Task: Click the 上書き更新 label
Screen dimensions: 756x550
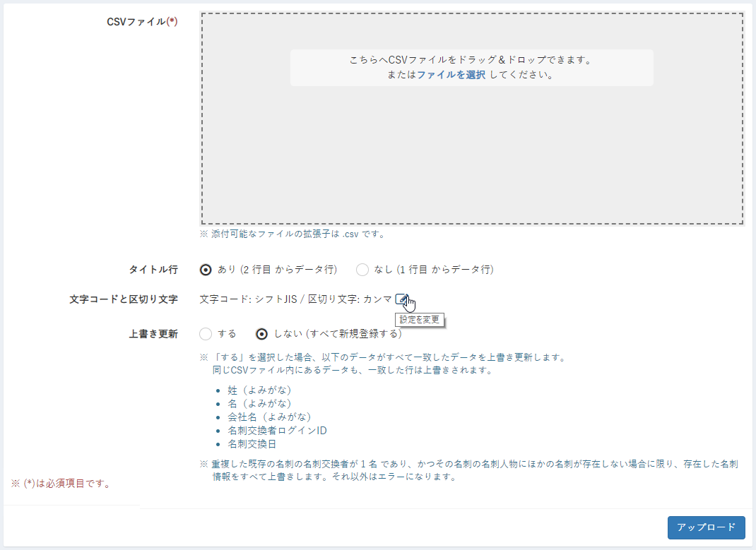Action: 153,334
